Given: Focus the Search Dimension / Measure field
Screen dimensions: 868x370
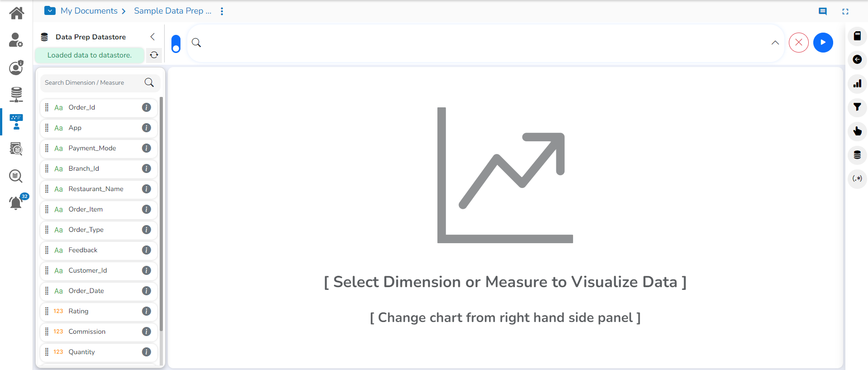Looking at the screenshot, I should pos(93,82).
